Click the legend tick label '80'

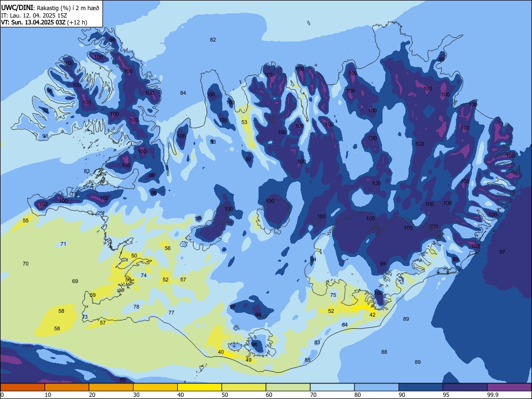[358, 395]
